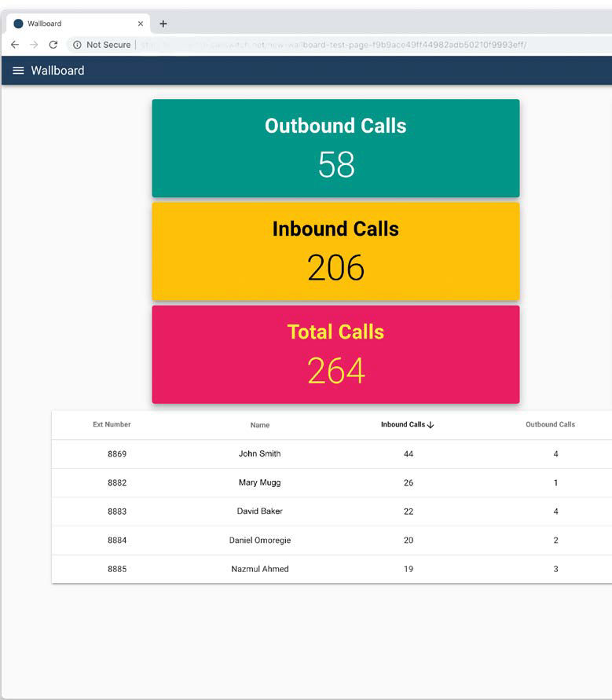Screen dimensions: 612x700
Task: Open the hamburger navigation menu
Action: point(18,71)
